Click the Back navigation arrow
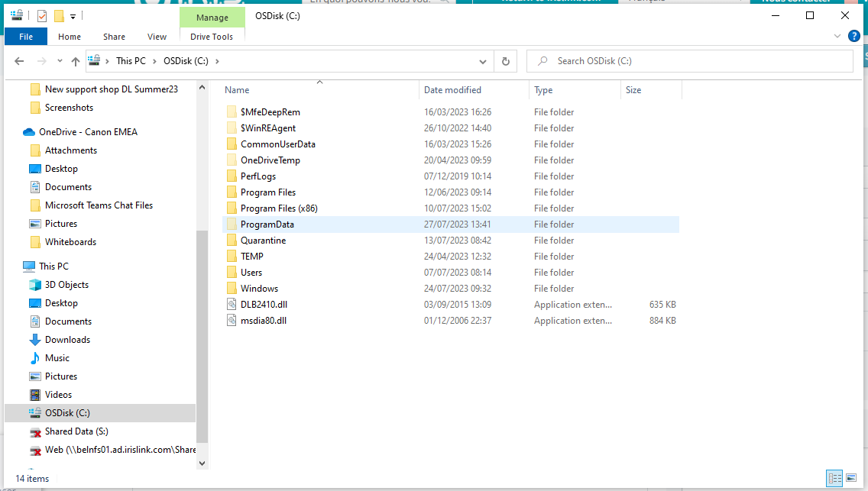868x491 pixels. [x=19, y=61]
